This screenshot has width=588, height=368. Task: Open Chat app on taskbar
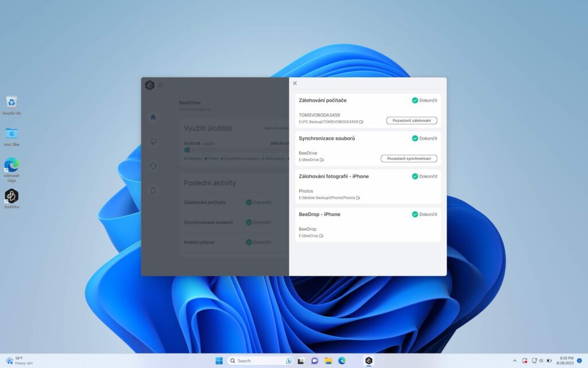tap(315, 361)
